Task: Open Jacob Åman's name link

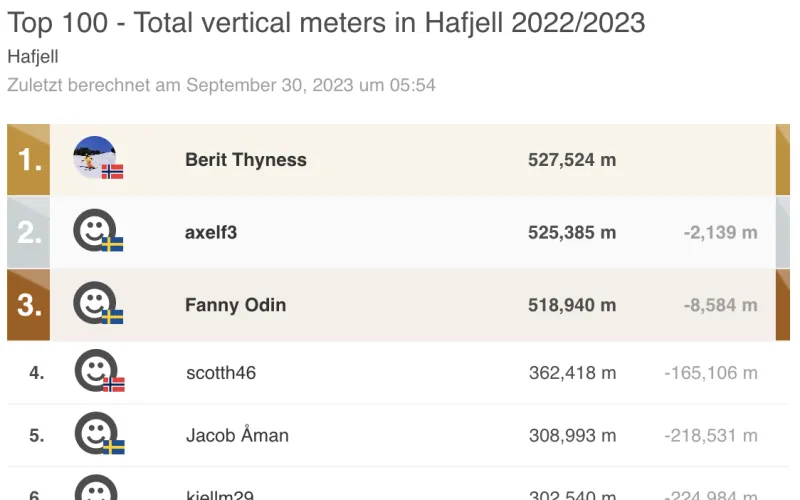Action: 237,435
